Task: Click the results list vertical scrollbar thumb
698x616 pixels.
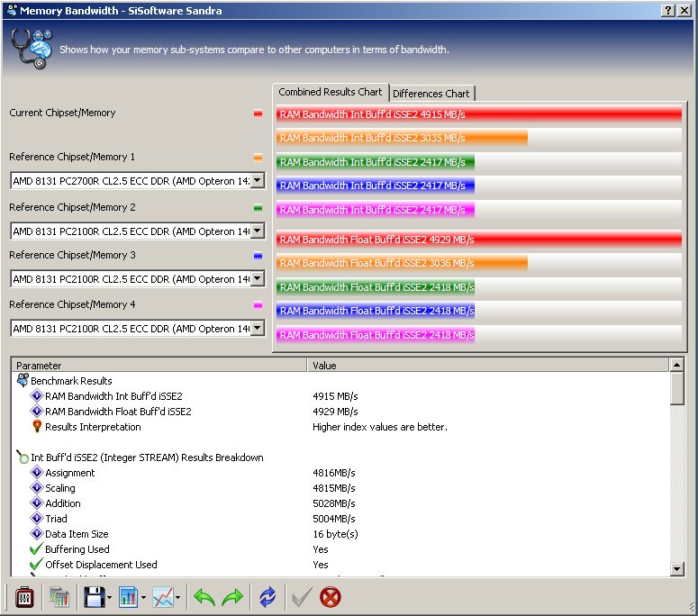Action: pyautogui.click(x=676, y=388)
